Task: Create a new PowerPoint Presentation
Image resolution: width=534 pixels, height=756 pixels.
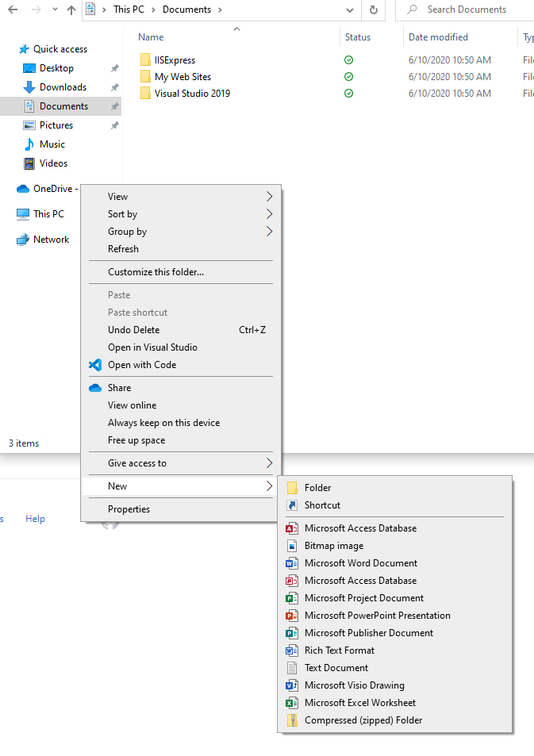Action: click(x=395, y=616)
